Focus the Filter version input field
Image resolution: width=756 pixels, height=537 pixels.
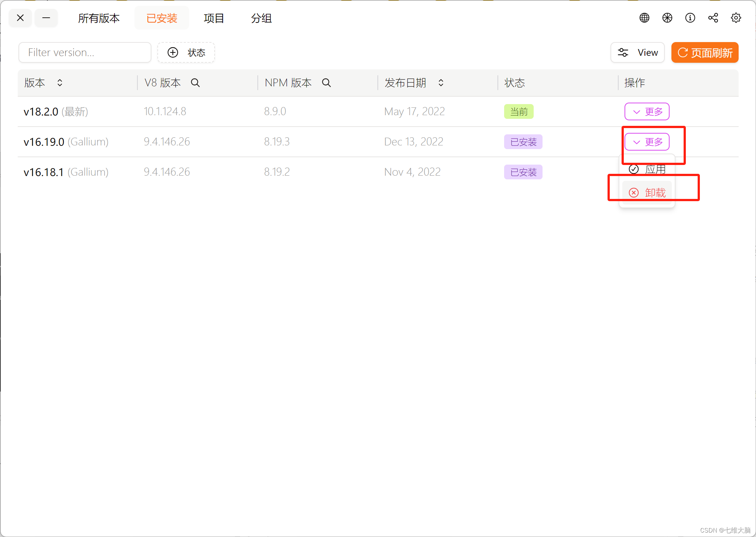(x=85, y=52)
